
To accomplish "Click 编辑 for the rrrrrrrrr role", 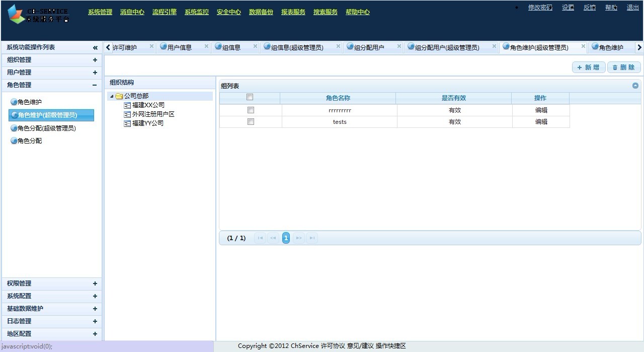I will 541,110.
